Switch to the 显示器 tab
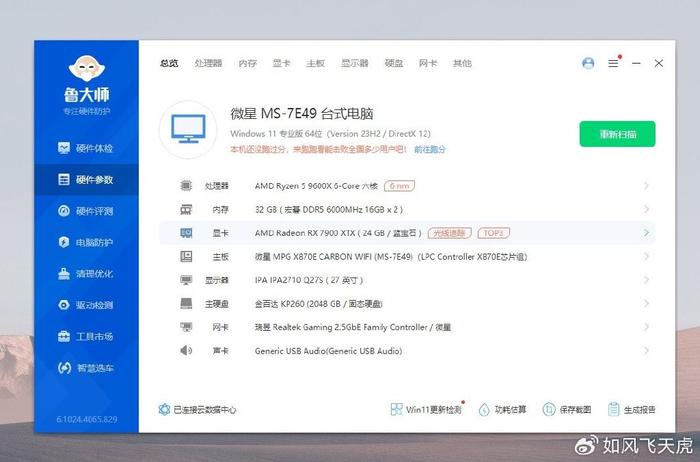This screenshot has height=462, width=700. (x=355, y=63)
